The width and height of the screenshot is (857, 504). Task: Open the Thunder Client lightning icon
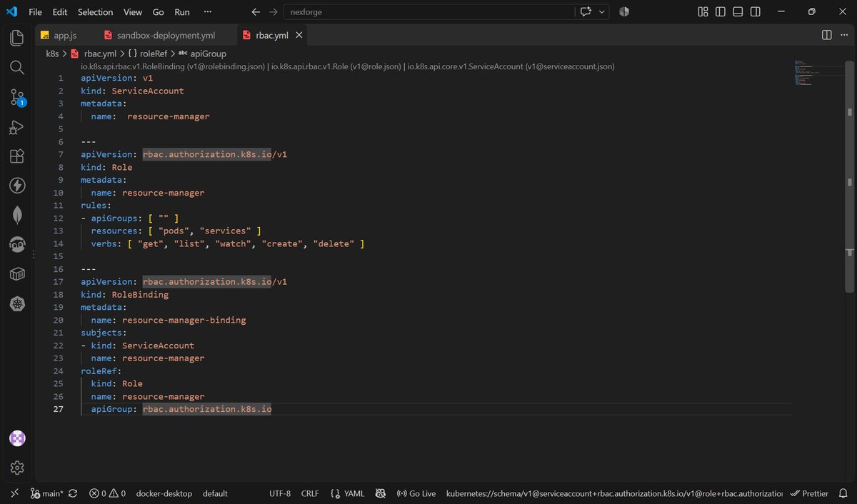(x=17, y=186)
